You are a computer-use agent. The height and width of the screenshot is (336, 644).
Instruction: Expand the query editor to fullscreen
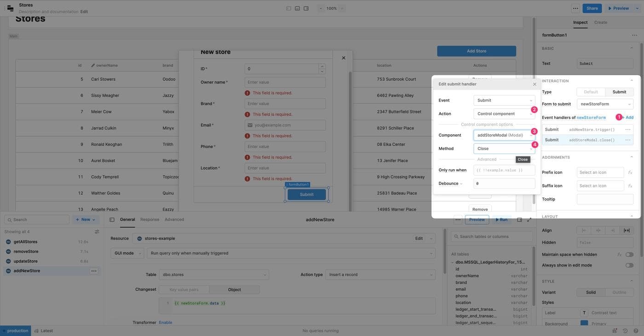tap(529, 220)
